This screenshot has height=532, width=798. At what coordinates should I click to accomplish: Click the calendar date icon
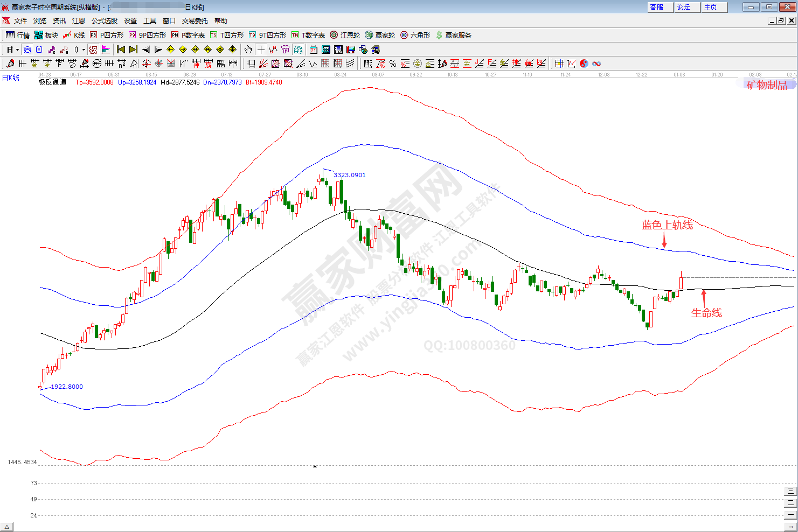coord(313,50)
